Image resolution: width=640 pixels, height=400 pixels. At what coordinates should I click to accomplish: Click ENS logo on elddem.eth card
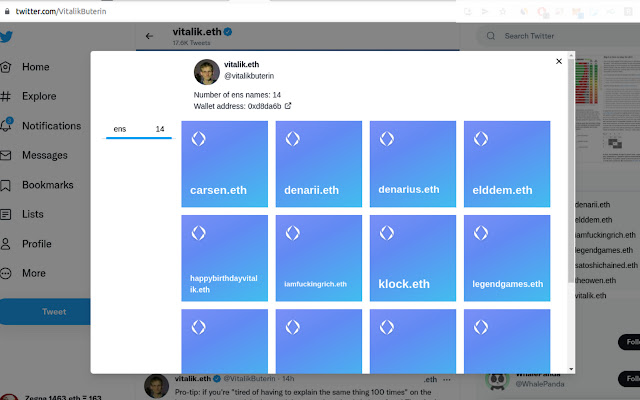(481, 139)
